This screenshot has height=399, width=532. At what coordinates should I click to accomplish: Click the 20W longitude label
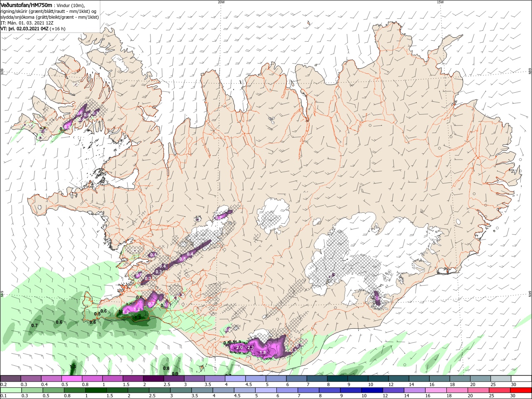(221, 2)
